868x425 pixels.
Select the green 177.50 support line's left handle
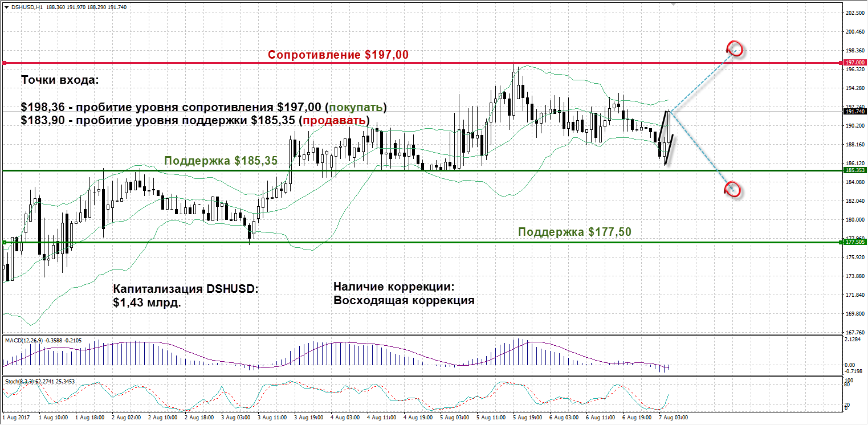click(5, 242)
